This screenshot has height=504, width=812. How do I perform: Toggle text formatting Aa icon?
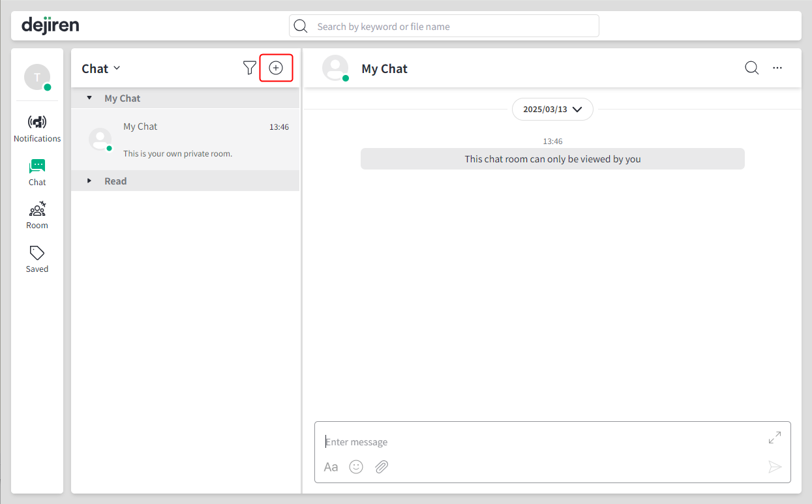click(x=331, y=467)
